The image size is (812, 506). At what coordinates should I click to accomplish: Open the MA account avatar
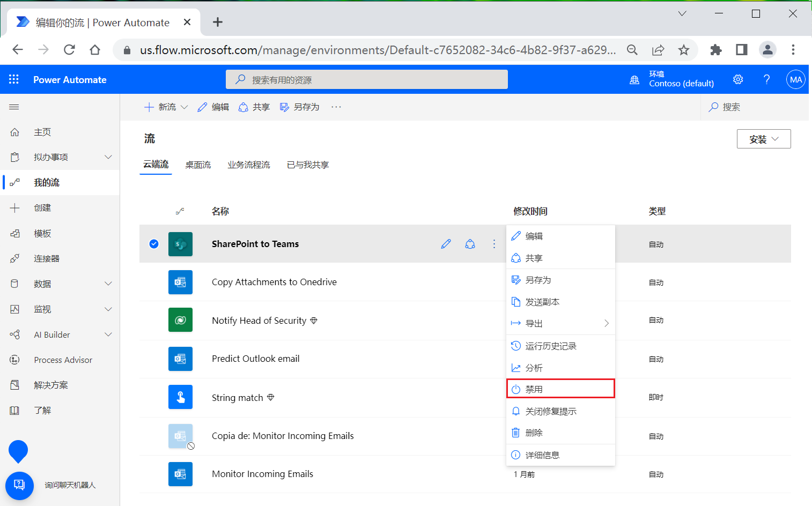pyautogui.click(x=796, y=79)
